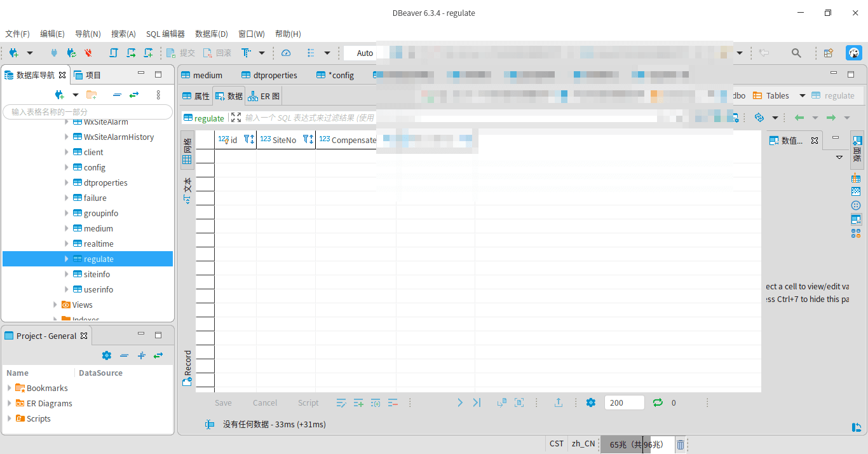
Task: Switch result view to 文本 (text) mode
Action: (187, 189)
